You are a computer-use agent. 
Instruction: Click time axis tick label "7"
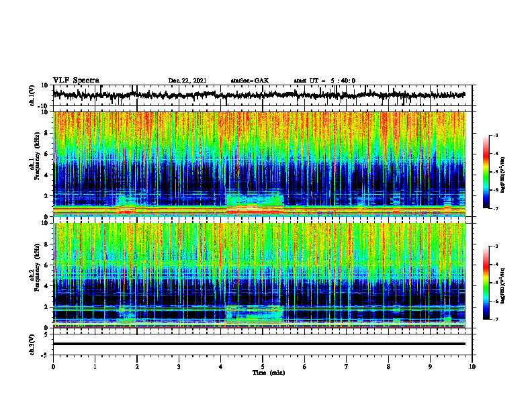(347, 367)
